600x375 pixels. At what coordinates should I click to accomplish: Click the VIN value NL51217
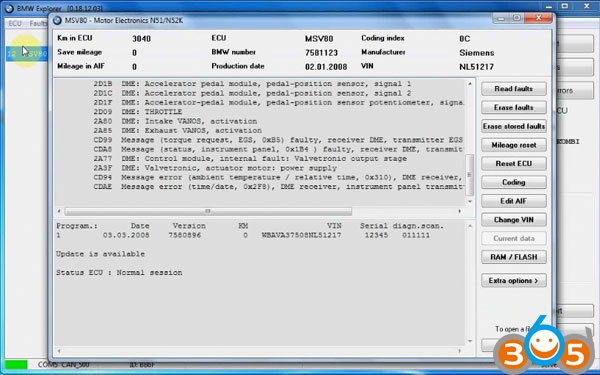pyautogui.click(x=476, y=67)
